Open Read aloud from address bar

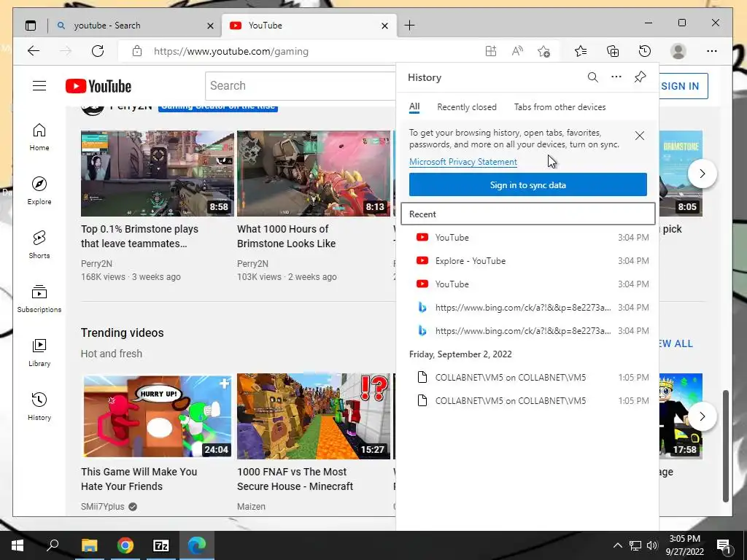[x=517, y=51]
